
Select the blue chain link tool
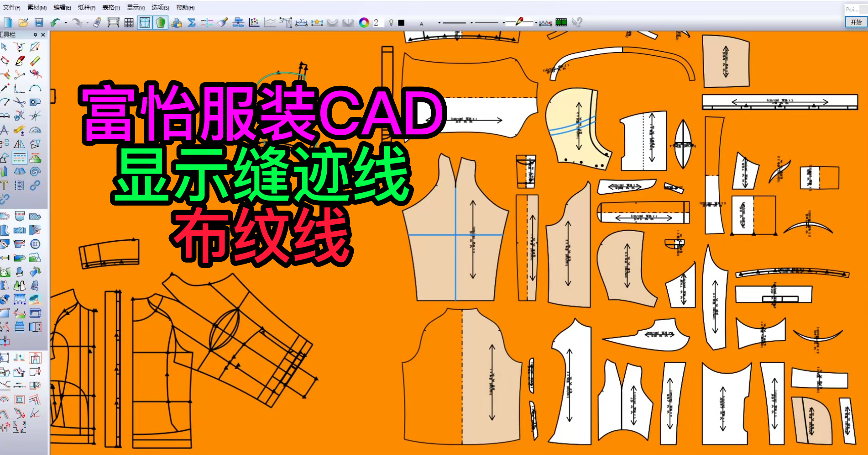coord(35,185)
